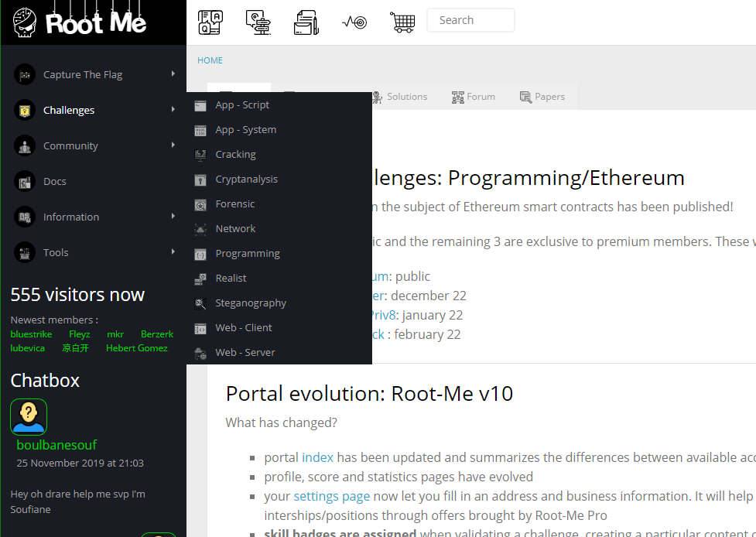Open the settings page link
This screenshot has width=756, height=537.
[332, 496]
